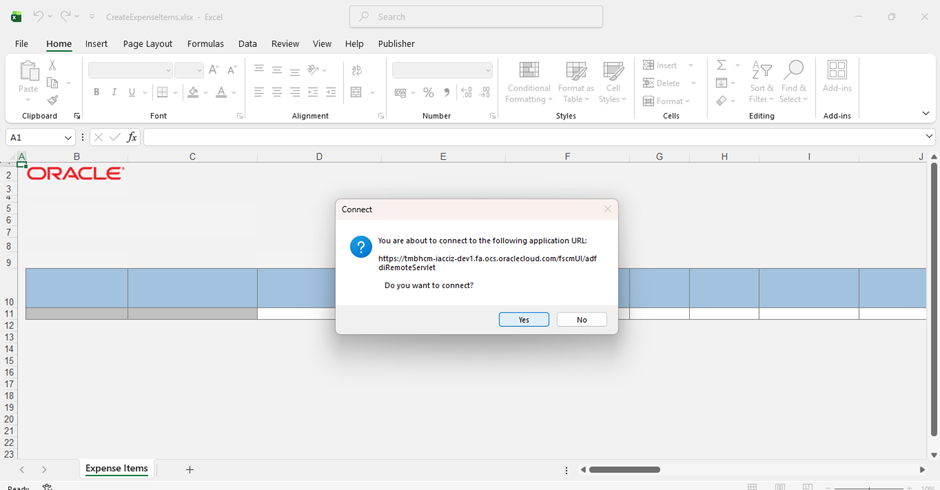Close the Connect dialog with X
The width and height of the screenshot is (940, 490).
point(607,209)
